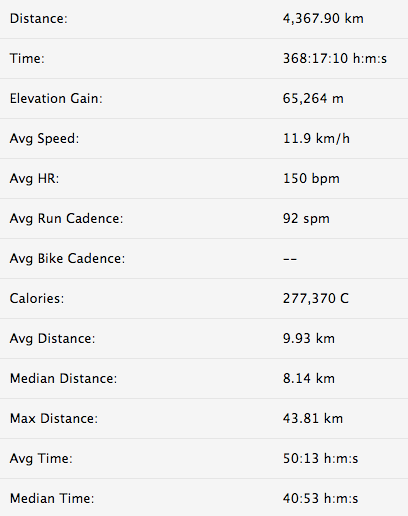Click the 11.9 km/h speed value
The image size is (408, 516).
click(316, 138)
